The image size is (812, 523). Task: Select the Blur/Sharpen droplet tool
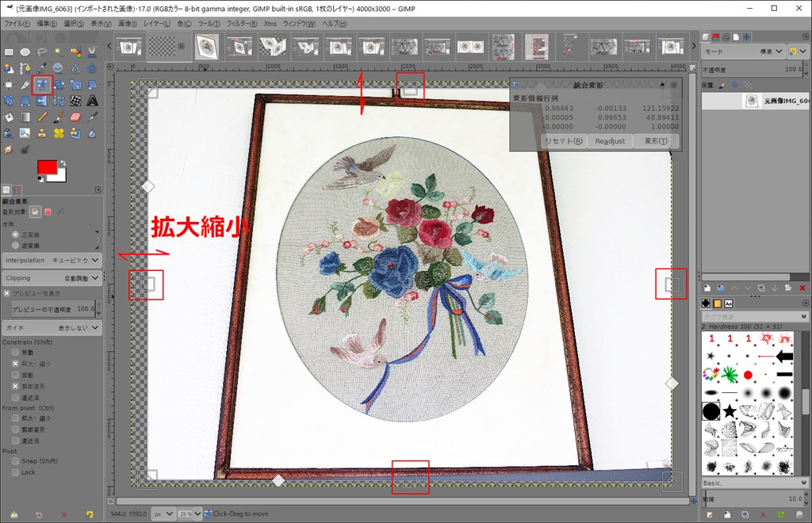(92, 133)
